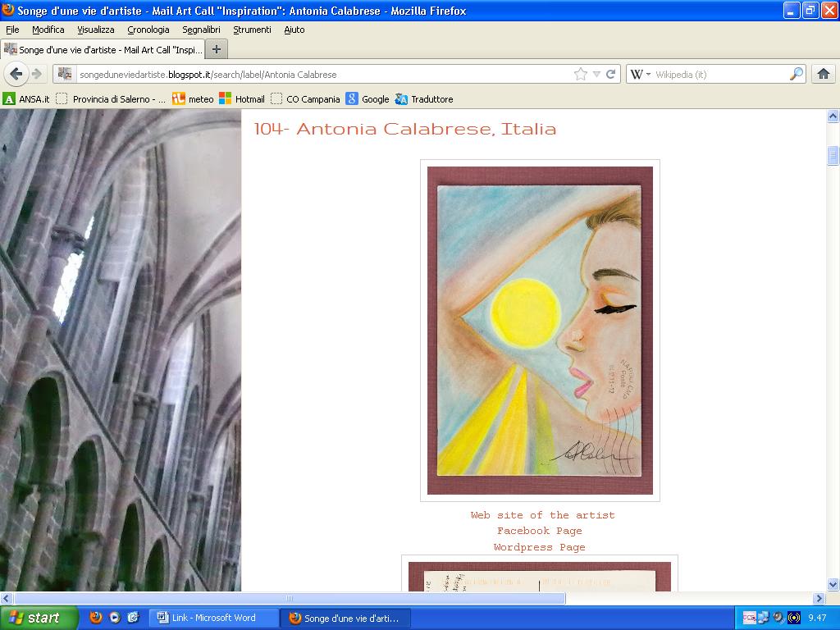Screen dimensions: 840x630
Task: Open the Wordpress Page link
Action: 539,547
